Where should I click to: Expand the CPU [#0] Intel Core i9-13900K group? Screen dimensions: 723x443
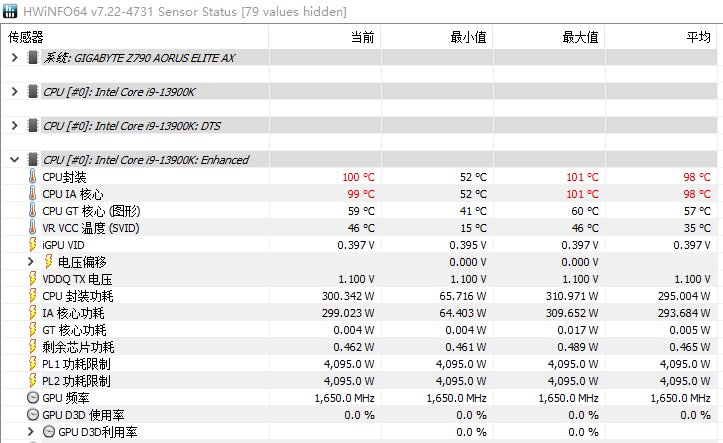coord(15,92)
